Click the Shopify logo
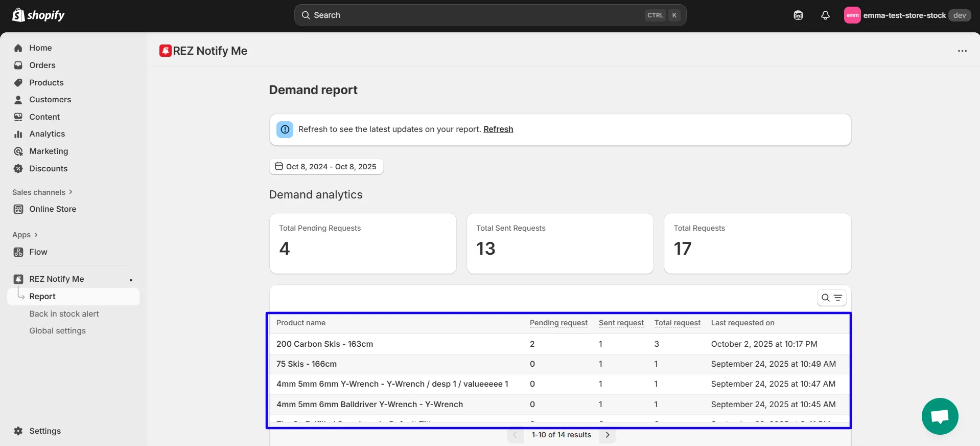The height and width of the screenshot is (446, 980). [38, 15]
